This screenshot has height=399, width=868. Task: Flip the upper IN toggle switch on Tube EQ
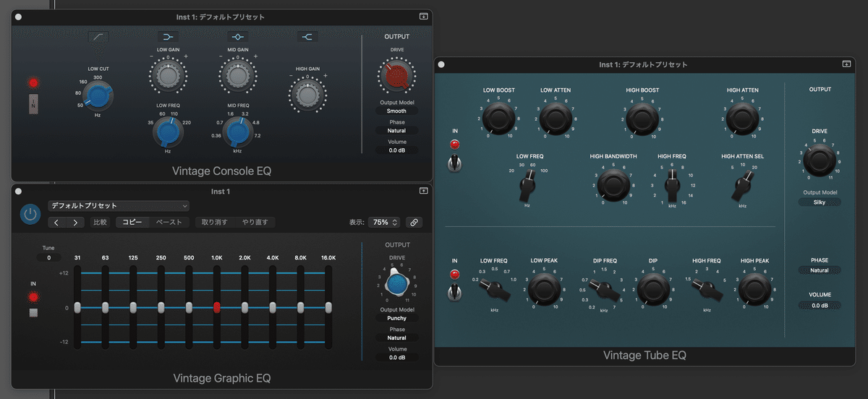tap(454, 163)
